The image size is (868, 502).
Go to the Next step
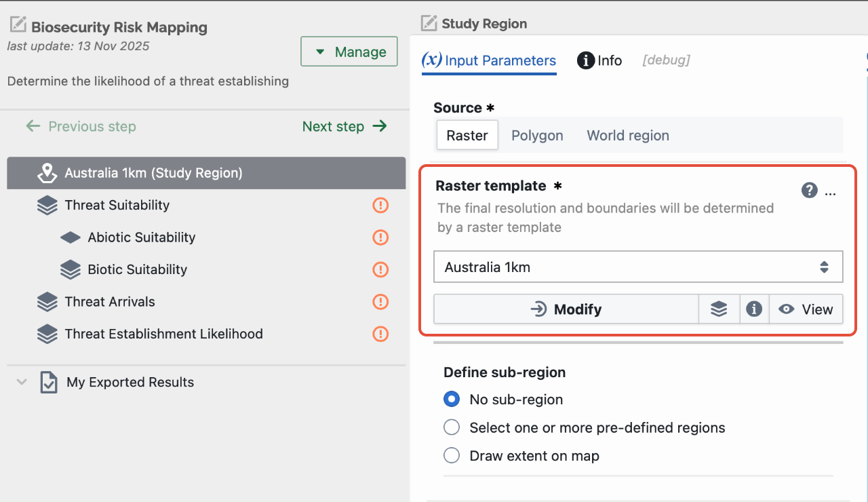[x=344, y=126]
